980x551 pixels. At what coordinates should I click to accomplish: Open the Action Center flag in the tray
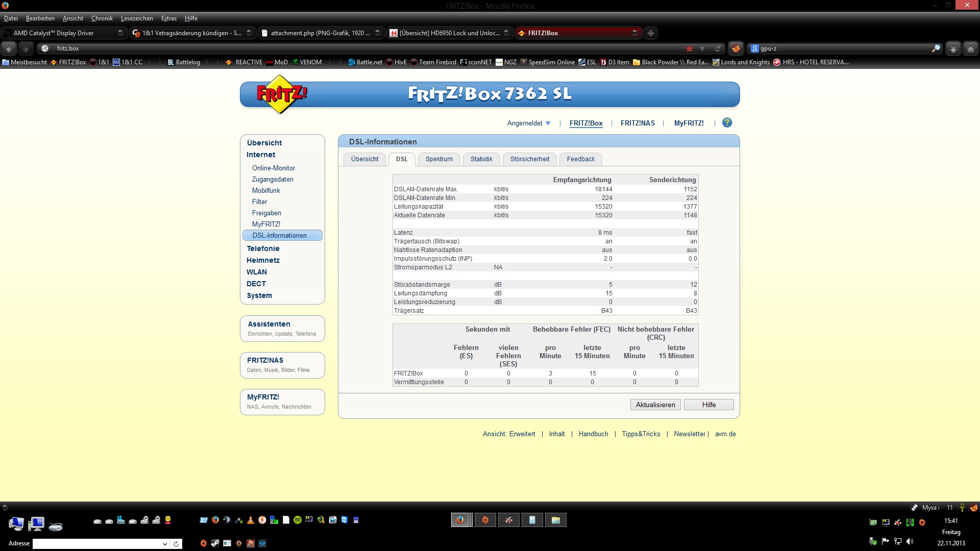point(885,541)
